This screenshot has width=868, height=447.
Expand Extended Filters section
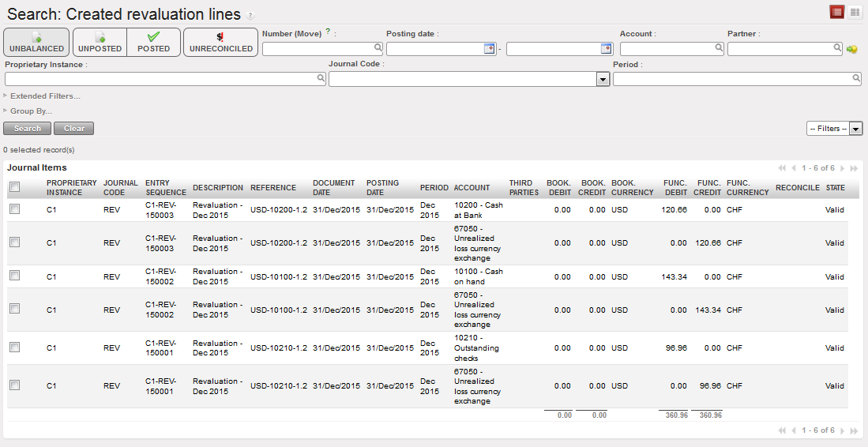tap(44, 96)
